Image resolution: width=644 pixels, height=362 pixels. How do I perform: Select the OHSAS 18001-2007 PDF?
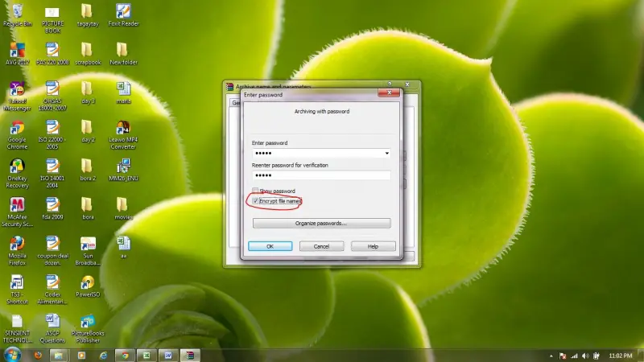tap(52, 96)
